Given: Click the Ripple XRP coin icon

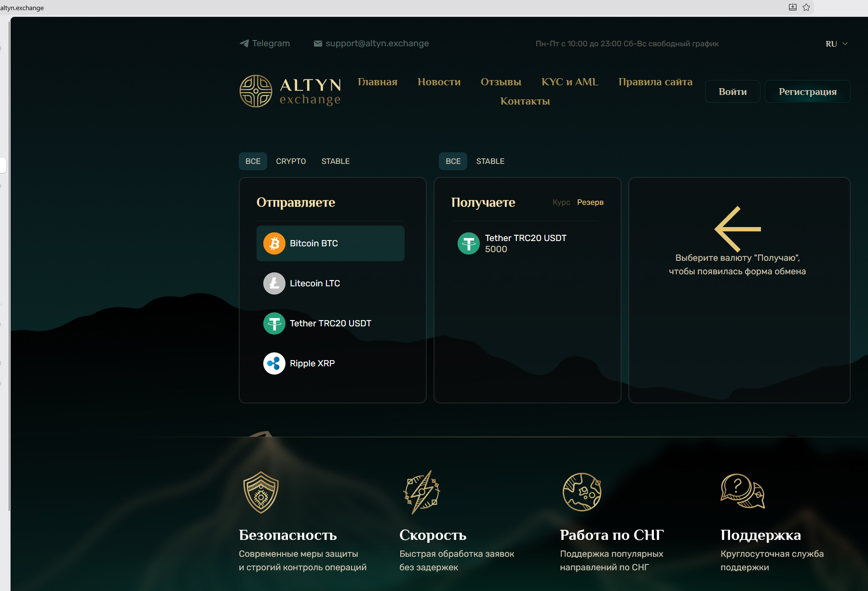Looking at the screenshot, I should [274, 363].
